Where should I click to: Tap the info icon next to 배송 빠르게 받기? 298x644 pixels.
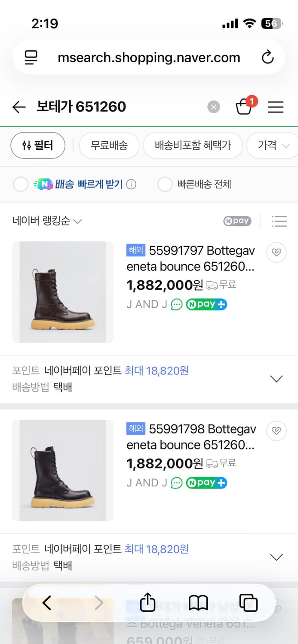click(x=130, y=184)
